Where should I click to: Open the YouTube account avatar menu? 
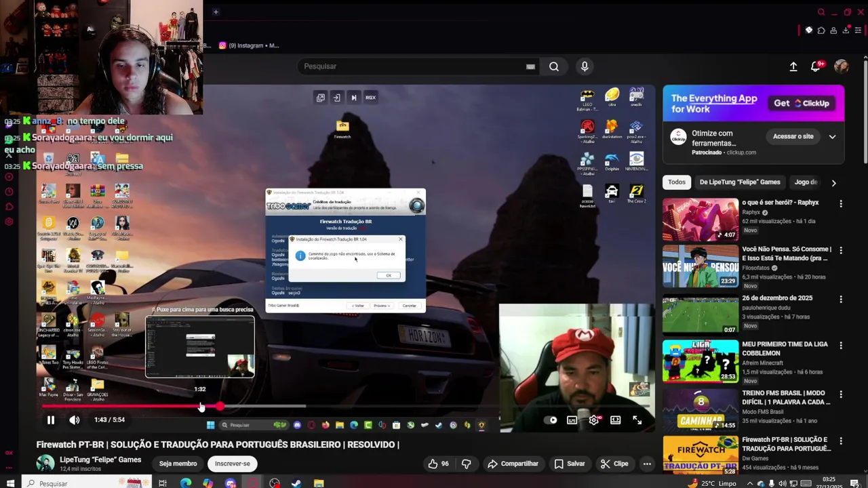click(842, 66)
